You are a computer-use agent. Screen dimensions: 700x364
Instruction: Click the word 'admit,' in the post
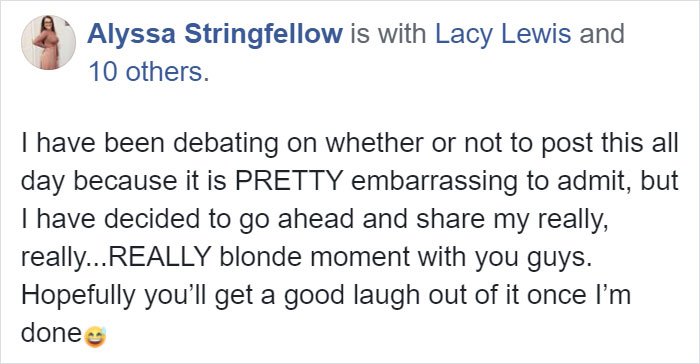588,181
